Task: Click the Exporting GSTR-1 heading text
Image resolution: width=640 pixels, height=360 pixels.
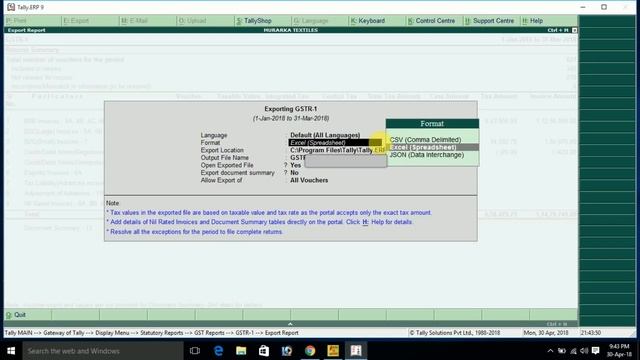Action: (x=291, y=109)
